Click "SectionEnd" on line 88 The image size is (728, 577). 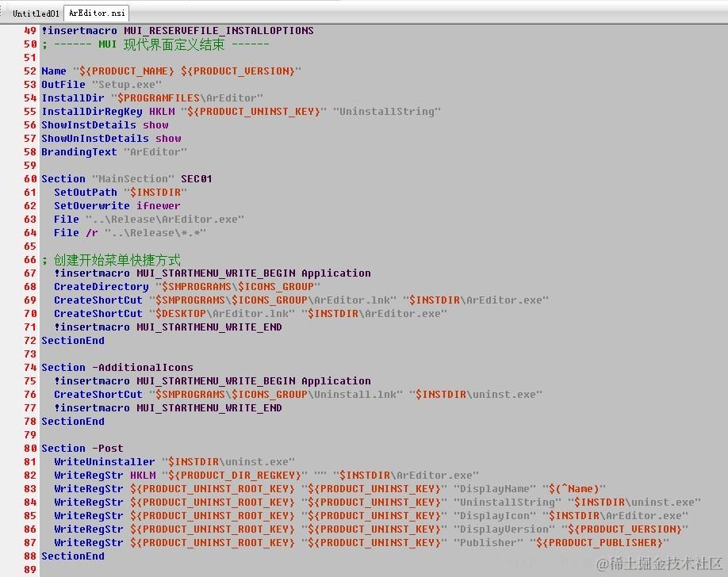pyautogui.click(x=73, y=556)
